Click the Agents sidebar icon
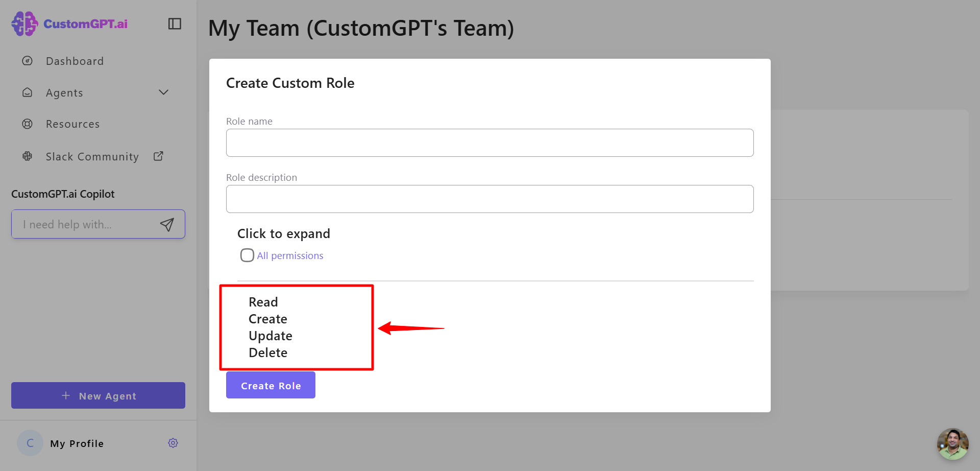The width and height of the screenshot is (980, 471). 28,92
